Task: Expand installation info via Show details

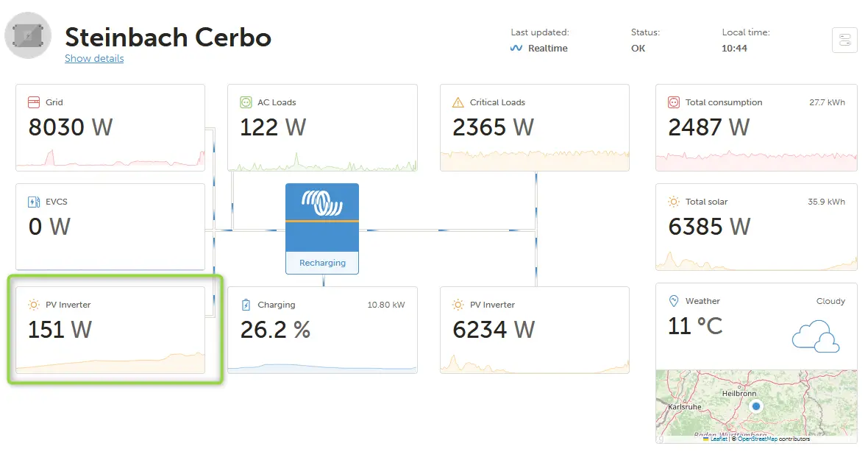Action: tap(94, 58)
